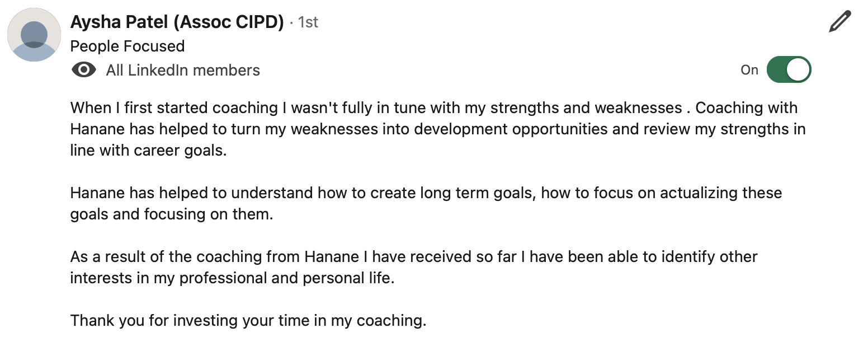
Task: Click the '1st' connection degree badge
Action: click(x=308, y=22)
